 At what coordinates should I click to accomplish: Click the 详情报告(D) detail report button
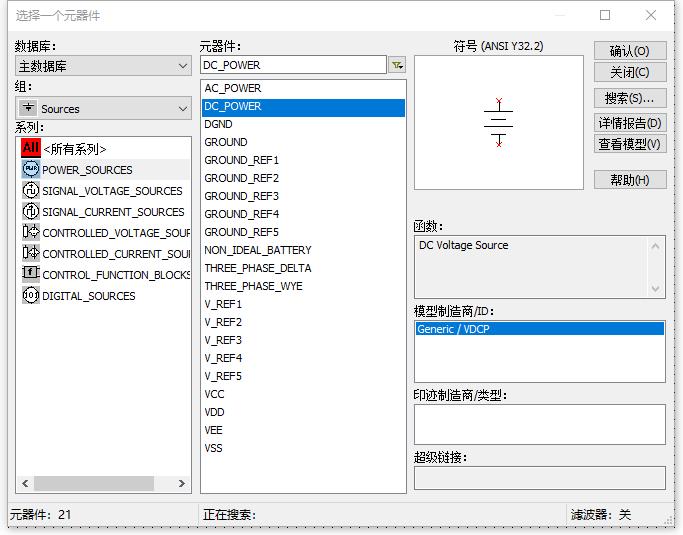tap(630, 123)
